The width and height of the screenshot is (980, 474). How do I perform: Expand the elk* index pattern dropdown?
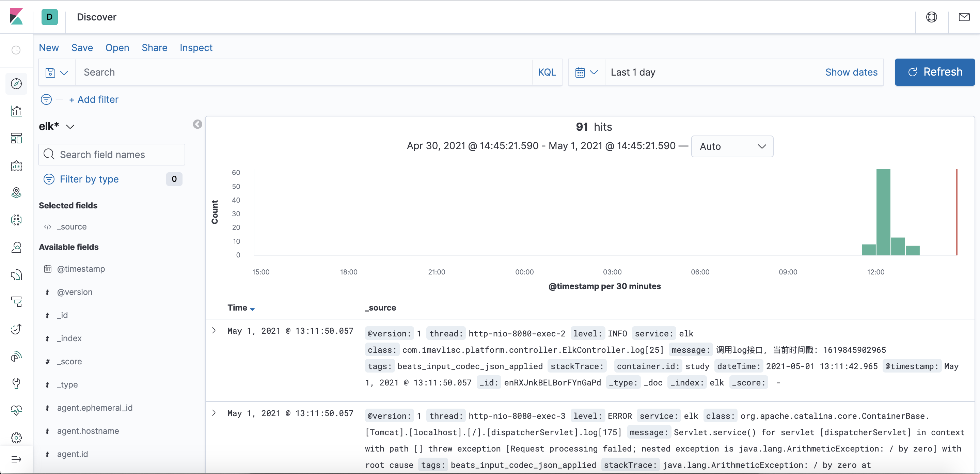tap(70, 126)
